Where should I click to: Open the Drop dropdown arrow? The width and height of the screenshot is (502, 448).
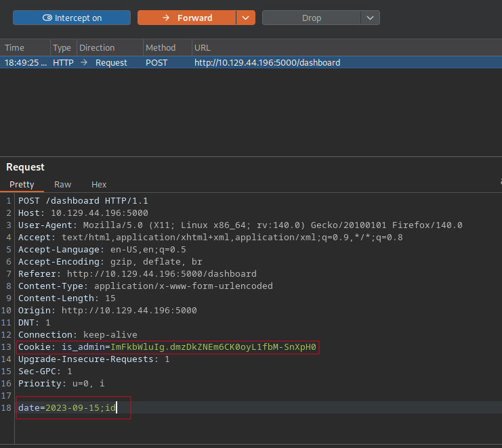pos(371,18)
